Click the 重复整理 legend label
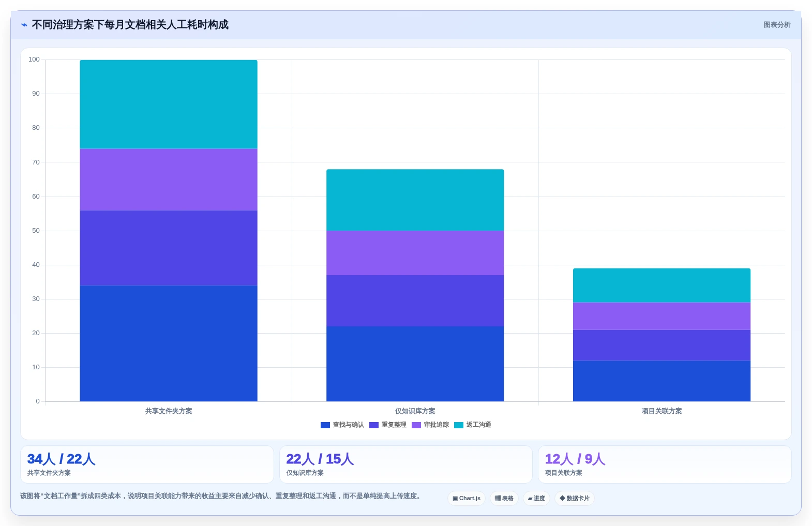The height and width of the screenshot is (526, 812). (x=394, y=425)
